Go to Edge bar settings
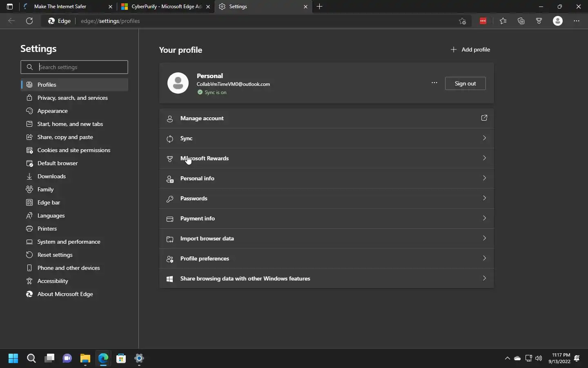588x368 pixels. 74,202
